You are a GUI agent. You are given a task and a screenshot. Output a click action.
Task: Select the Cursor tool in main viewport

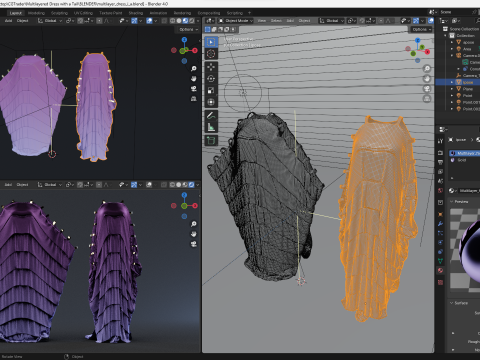point(211,54)
